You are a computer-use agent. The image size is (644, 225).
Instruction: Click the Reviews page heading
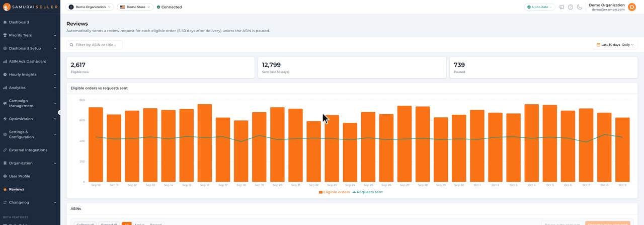(x=77, y=24)
